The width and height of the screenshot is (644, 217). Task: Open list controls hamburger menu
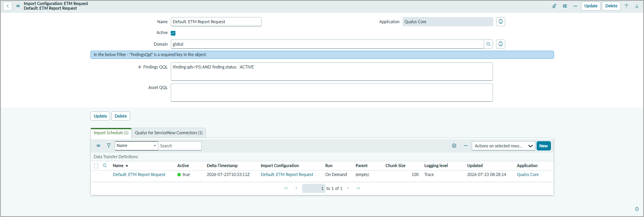99,146
